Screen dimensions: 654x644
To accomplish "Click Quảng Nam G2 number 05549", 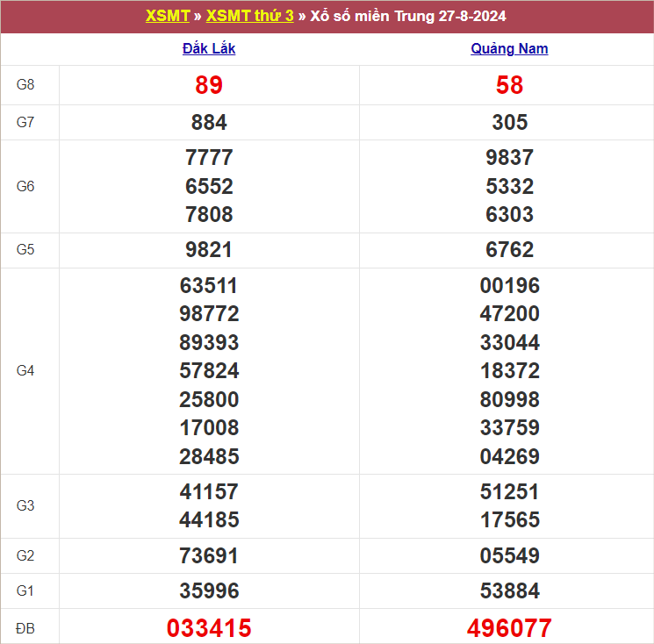I will (510, 556).
